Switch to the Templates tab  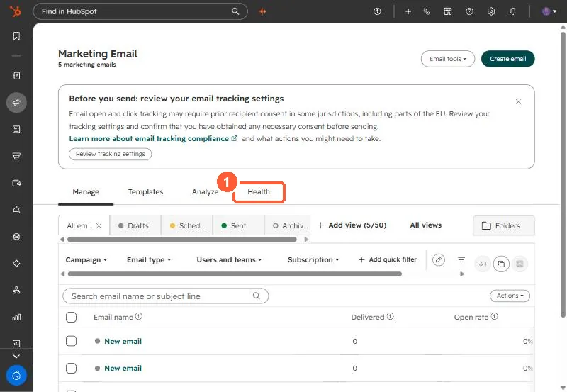(x=145, y=191)
